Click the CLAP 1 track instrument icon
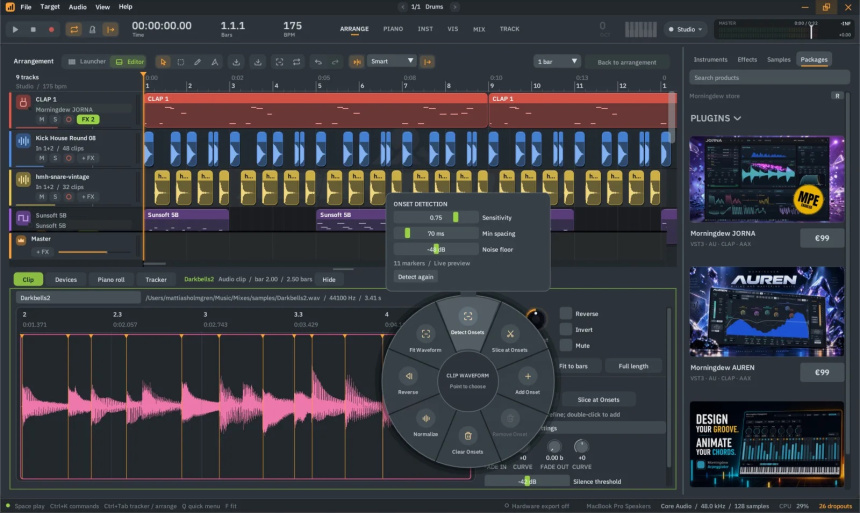Image resolution: width=860 pixels, height=513 pixels. pos(23,103)
